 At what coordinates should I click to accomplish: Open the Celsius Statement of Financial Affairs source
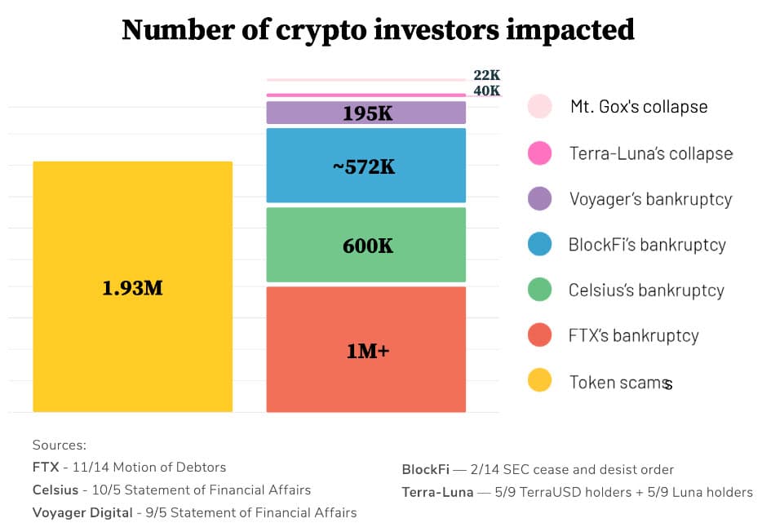[171, 490]
